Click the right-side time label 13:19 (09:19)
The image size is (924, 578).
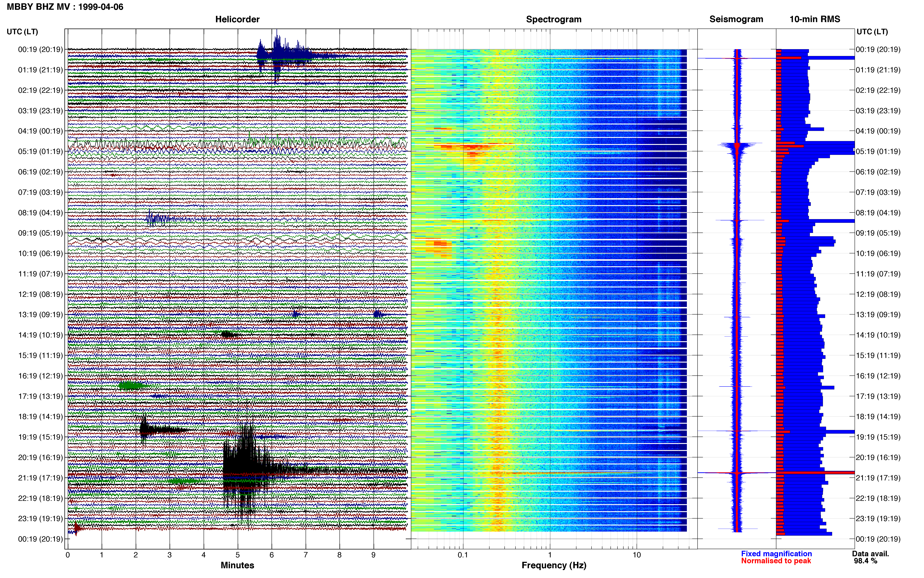[878, 315]
